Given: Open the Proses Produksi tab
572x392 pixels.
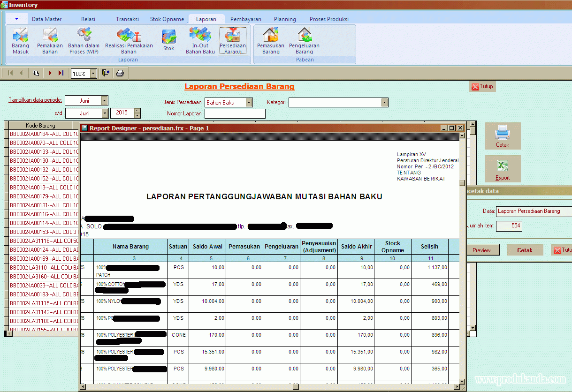Looking at the screenshot, I should click(328, 19).
